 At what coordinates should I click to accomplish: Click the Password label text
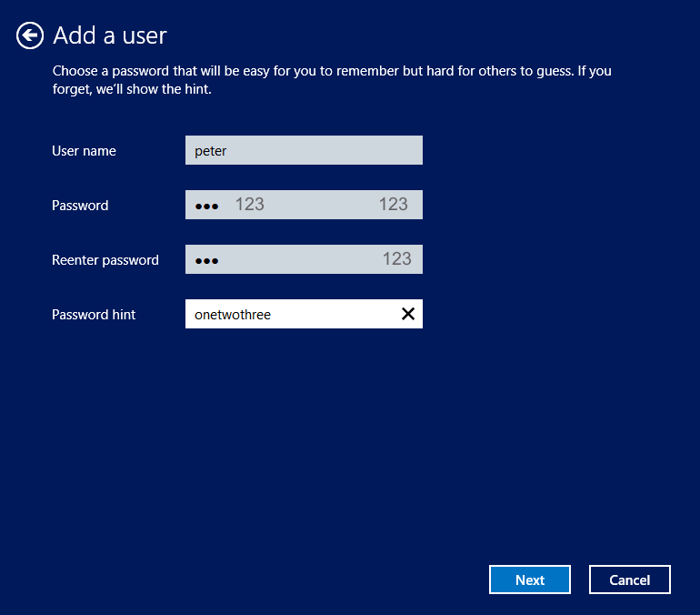[x=80, y=206]
